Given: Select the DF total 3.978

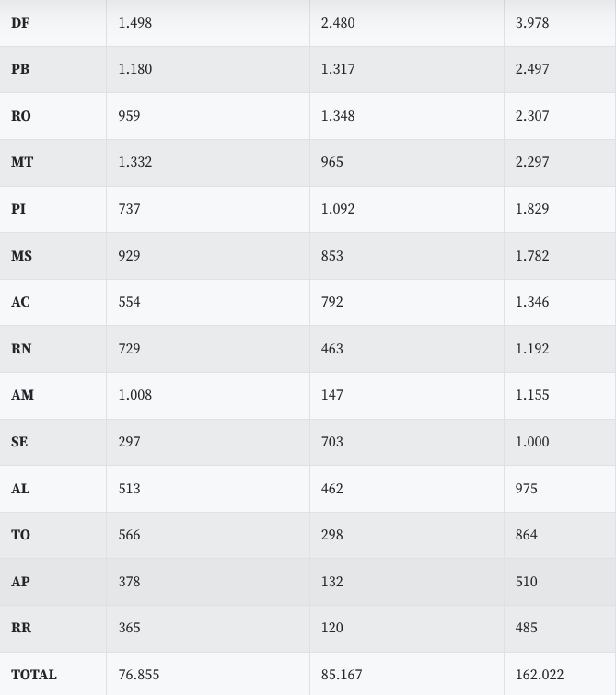Looking at the screenshot, I should (x=532, y=23).
